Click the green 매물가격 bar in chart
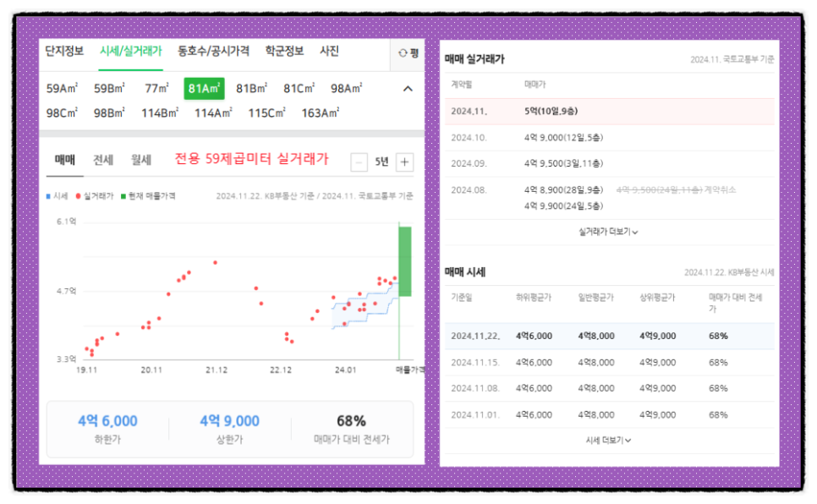Image resolution: width=817 pixels, height=504 pixels. [405, 261]
